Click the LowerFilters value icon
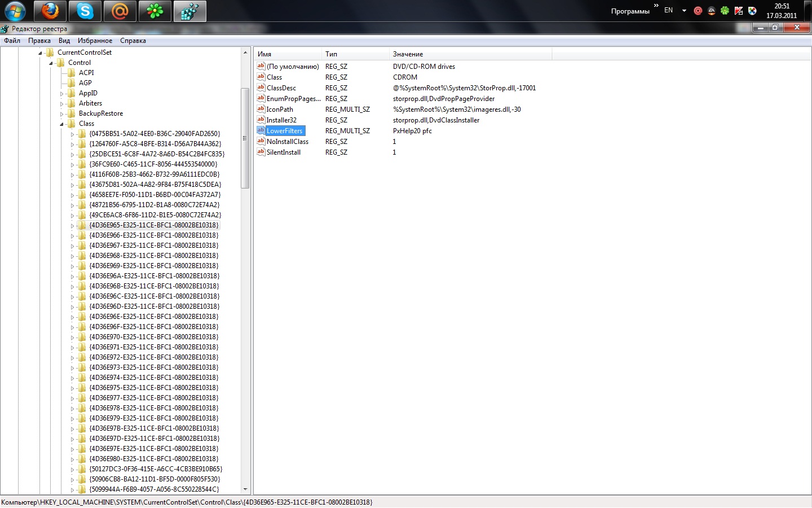812x508 pixels. (261, 130)
